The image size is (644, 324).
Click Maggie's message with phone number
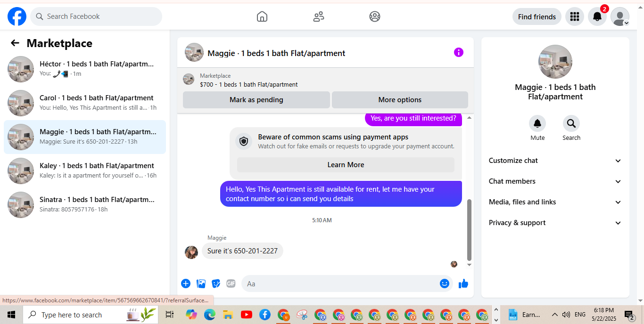coord(242,251)
